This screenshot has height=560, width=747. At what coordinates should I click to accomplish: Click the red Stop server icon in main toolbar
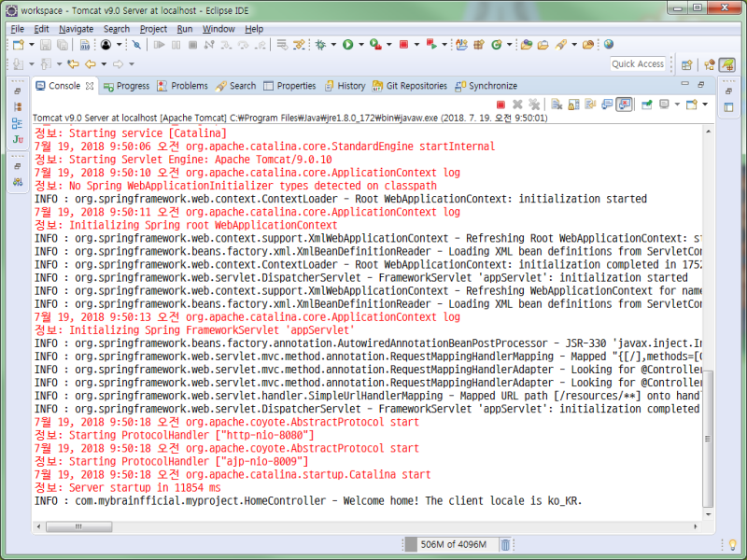(403, 45)
